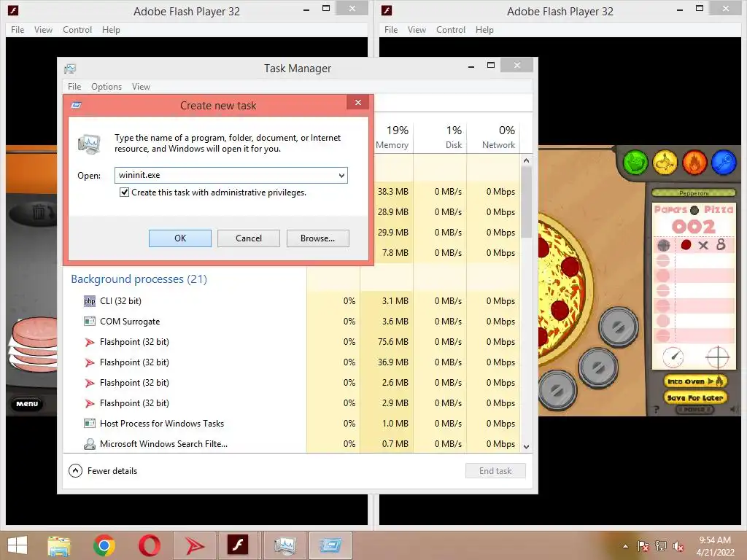Select the COM Surrogate process icon

tap(90, 322)
